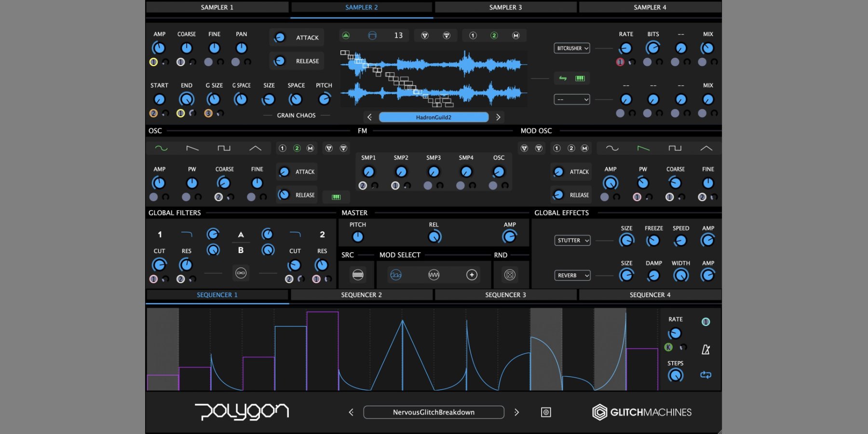The height and width of the screenshot is (434, 868).
Task: Select sine waveform in OSC section
Action: pos(162,148)
